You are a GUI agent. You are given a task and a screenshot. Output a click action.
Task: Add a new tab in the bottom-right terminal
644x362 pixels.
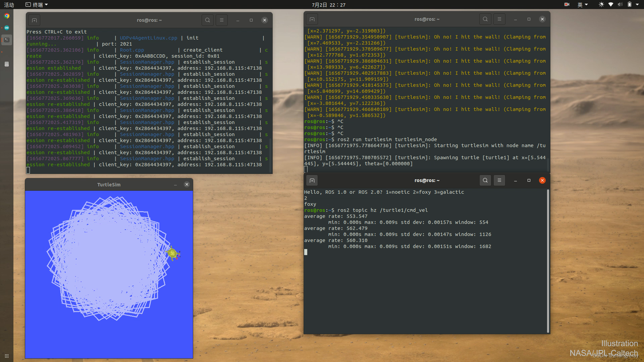tap(312, 180)
